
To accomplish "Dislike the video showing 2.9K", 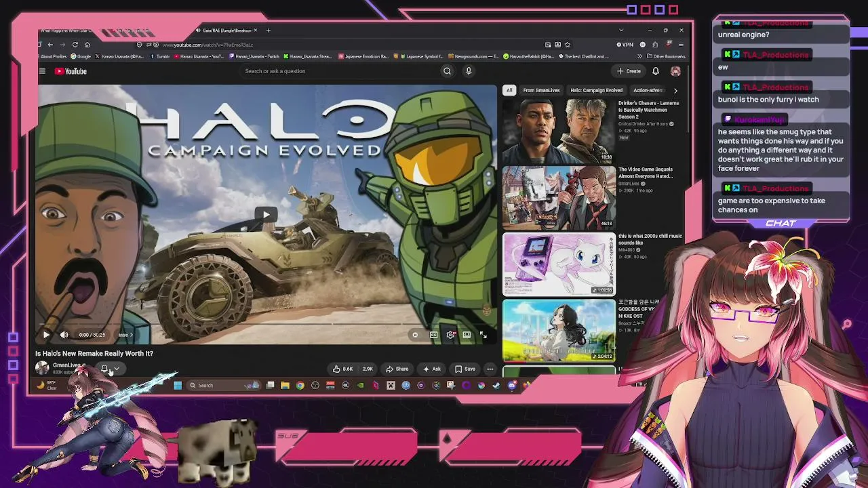I will pyautogui.click(x=368, y=369).
